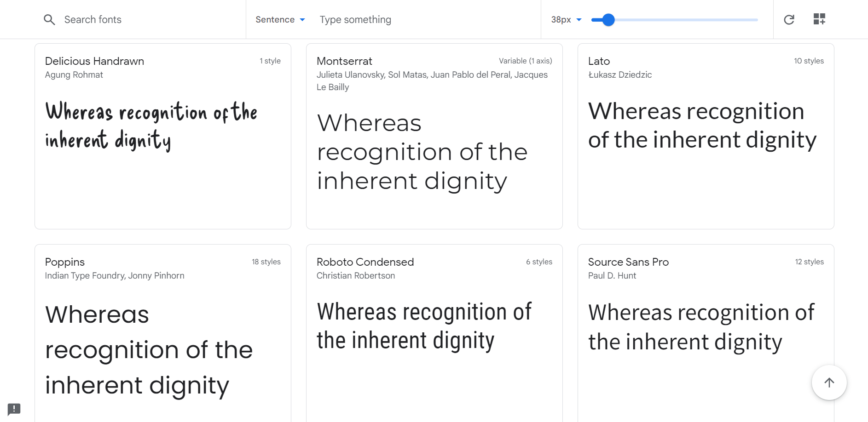Click the Delicious Handrawn sample preview
The height and width of the screenshot is (422, 868).
click(x=151, y=125)
